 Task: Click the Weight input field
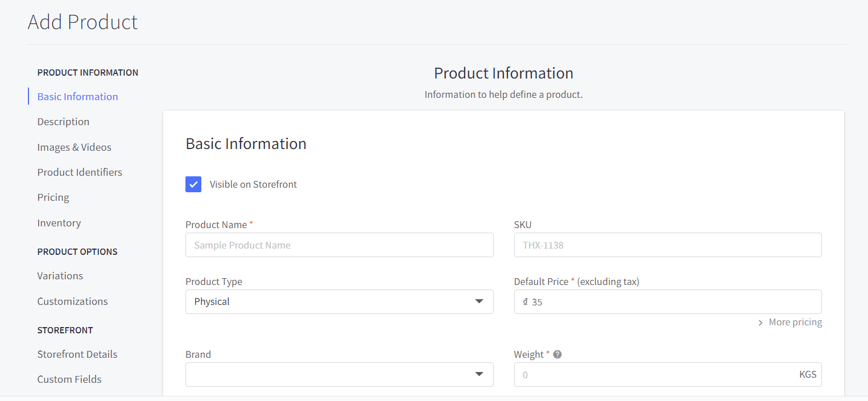click(654, 375)
